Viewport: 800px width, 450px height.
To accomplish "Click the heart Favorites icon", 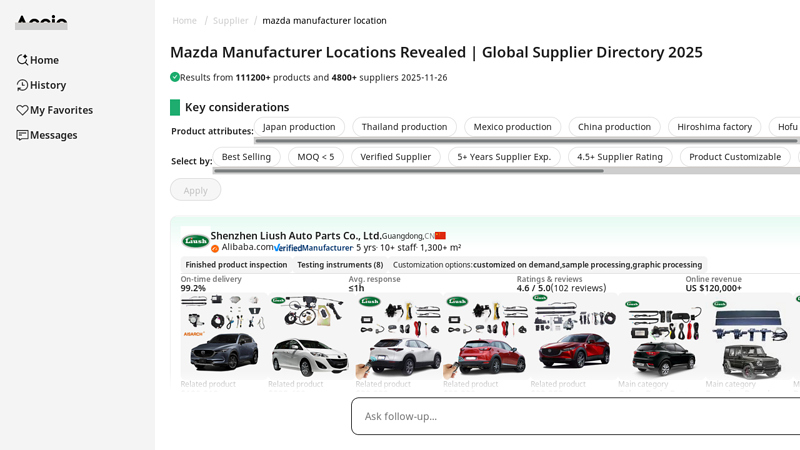I will 22,110.
